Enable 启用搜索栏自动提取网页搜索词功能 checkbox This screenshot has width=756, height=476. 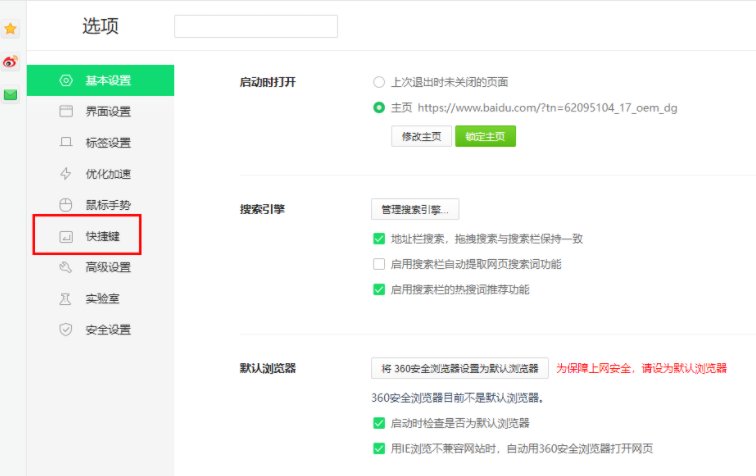click(x=379, y=264)
